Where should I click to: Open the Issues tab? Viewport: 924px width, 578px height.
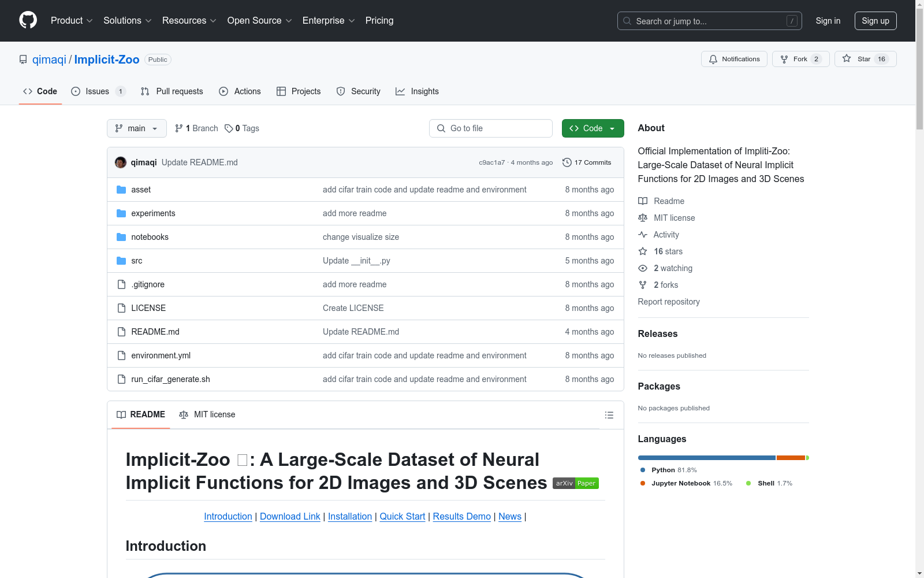[x=98, y=91]
